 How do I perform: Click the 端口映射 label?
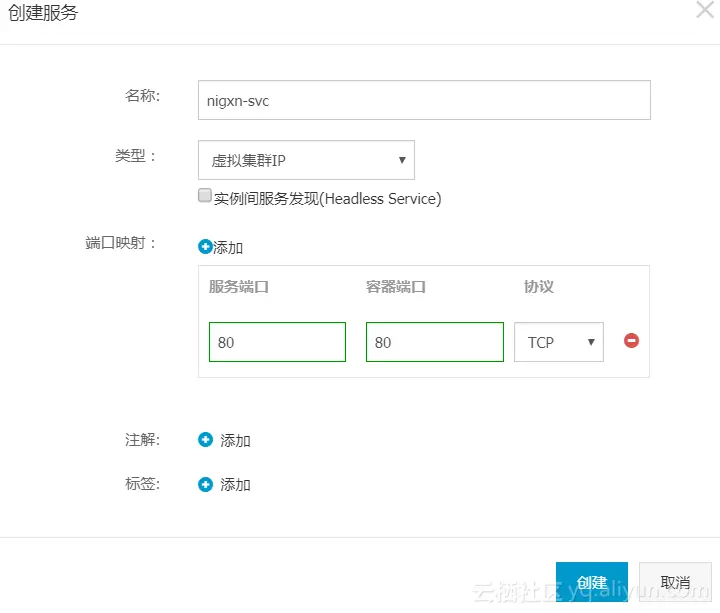pos(120,242)
